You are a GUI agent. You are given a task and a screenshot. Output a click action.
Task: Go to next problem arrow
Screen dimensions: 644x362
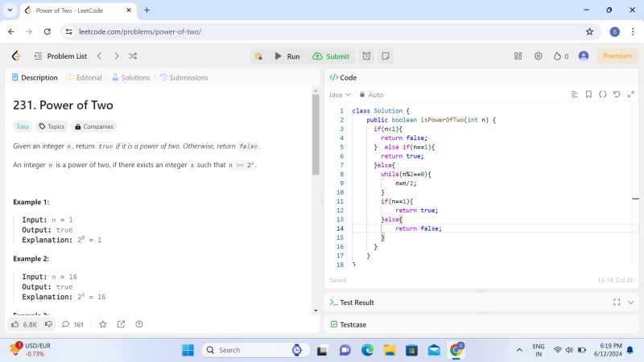pos(116,56)
